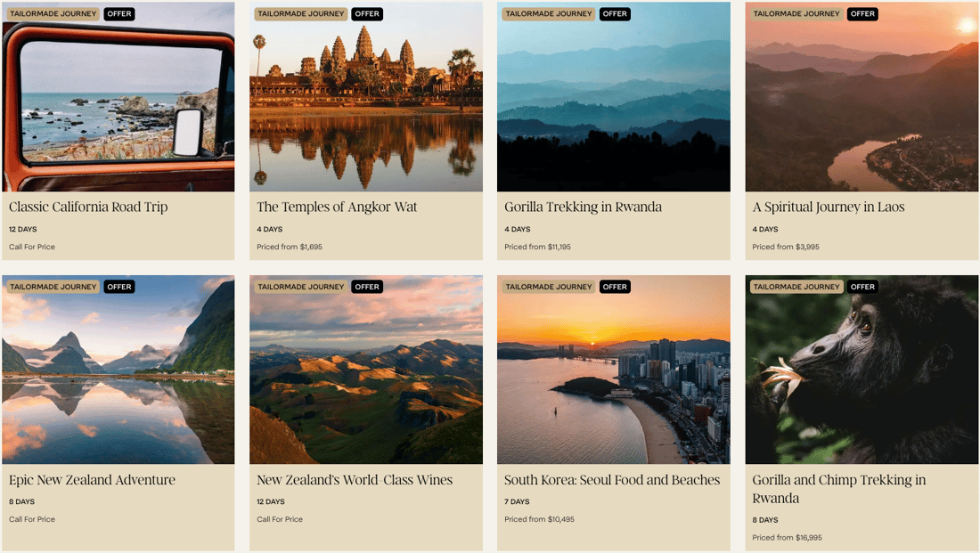Viewport: 980px width, 553px height.
Task: Click the "A Spiritual Journey in Laos" title
Action: click(x=829, y=207)
